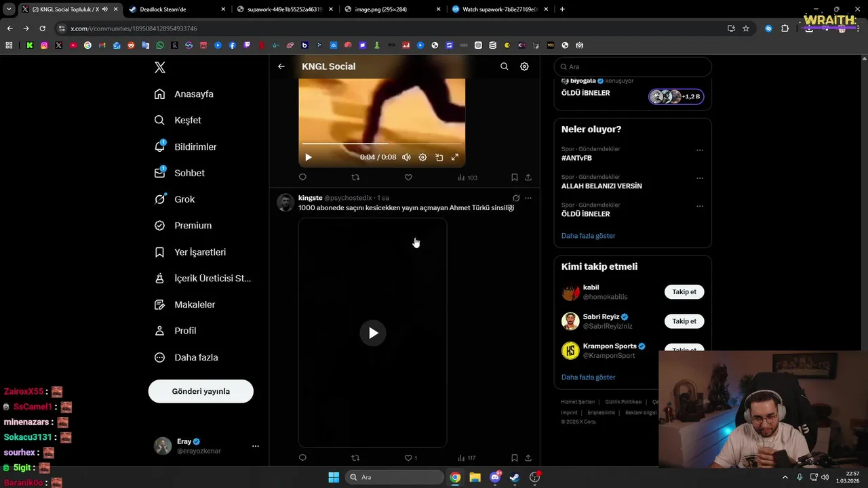Search within KNGL Social community
The width and height of the screenshot is (868, 488).
point(504,66)
